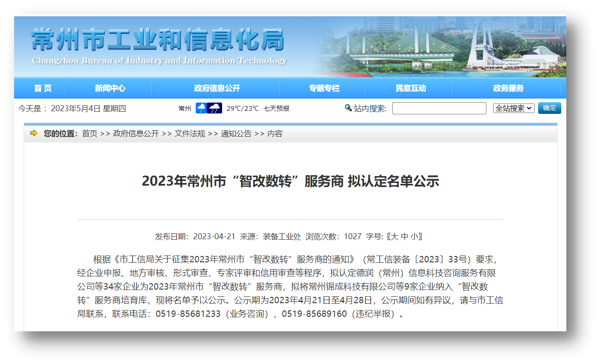Click inside the 站内搜索 input box

tap(439, 108)
